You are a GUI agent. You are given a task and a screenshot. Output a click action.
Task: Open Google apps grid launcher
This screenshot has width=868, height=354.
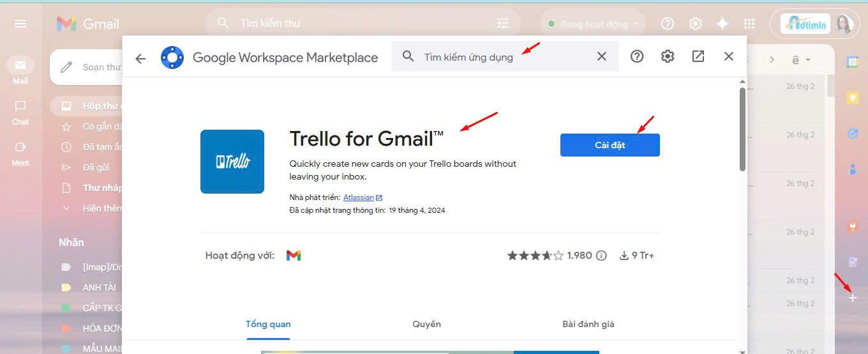[x=750, y=24]
